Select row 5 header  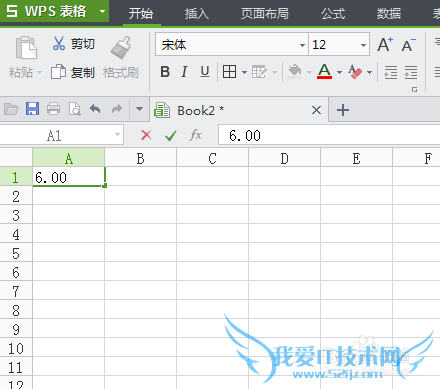click(x=16, y=254)
